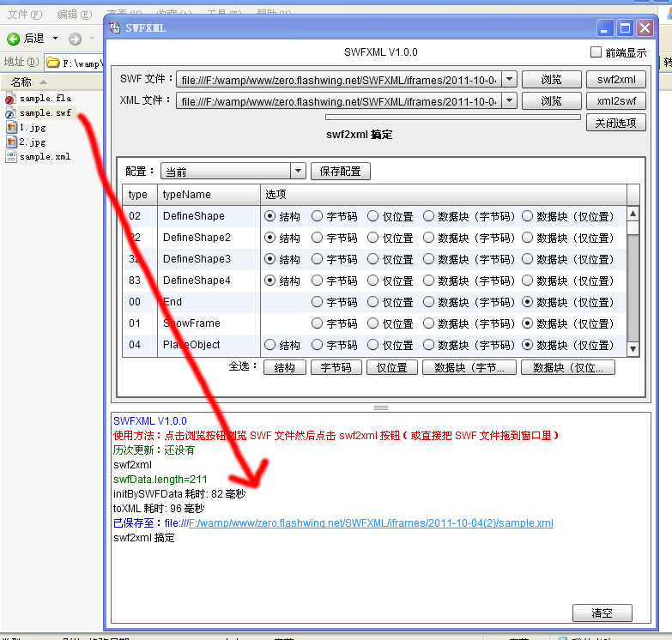Open the Back button history dropdown arrow

click(x=55, y=39)
